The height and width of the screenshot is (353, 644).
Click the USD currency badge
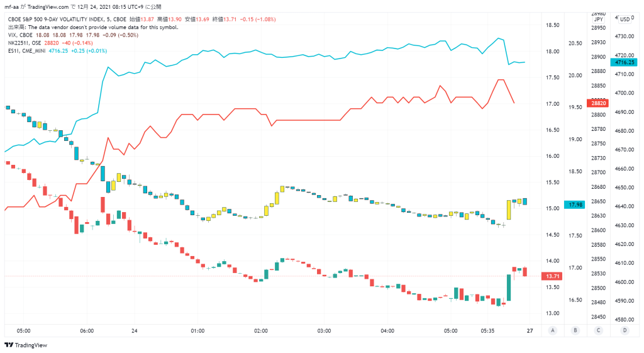(625, 20)
